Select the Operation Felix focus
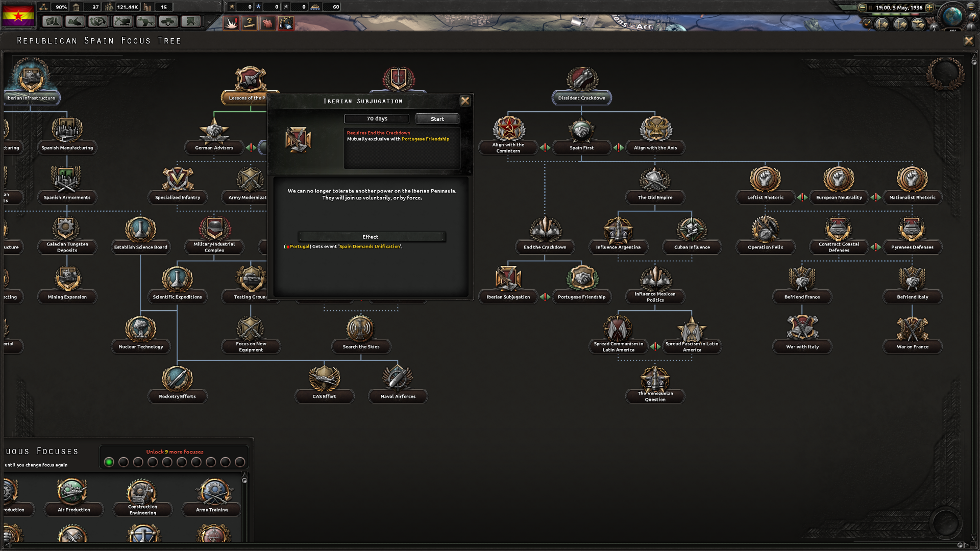980x551 pixels. coord(766,235)
